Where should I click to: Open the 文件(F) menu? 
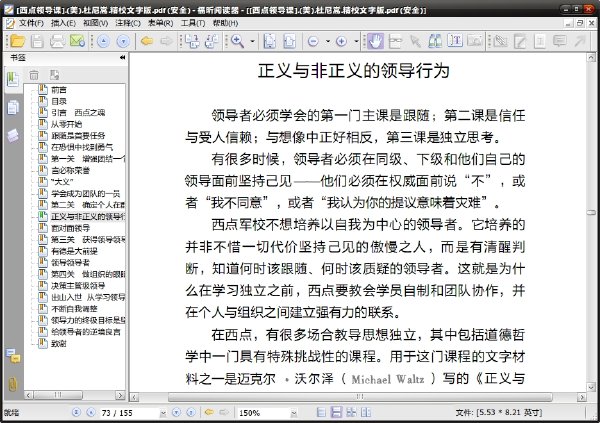(x=31, y=22)
